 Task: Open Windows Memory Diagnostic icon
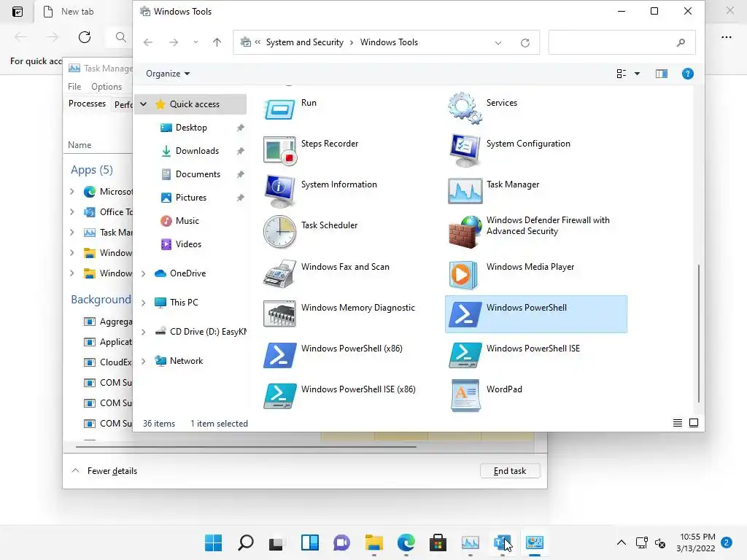tap(279, 314)
